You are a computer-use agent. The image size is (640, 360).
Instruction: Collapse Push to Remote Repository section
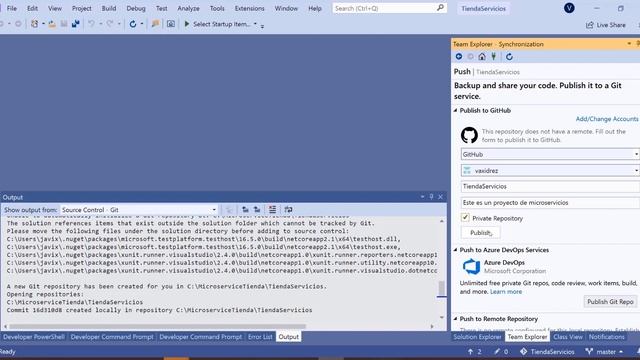456,319
